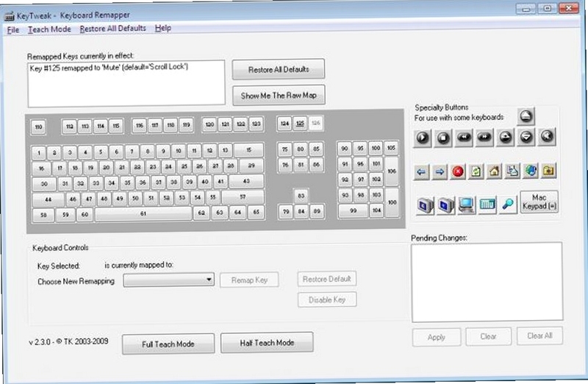Select key 83 in the arrow cluster
Image resolution: width=588 pixels, height=384 pixels.
[x=301, y=196]
